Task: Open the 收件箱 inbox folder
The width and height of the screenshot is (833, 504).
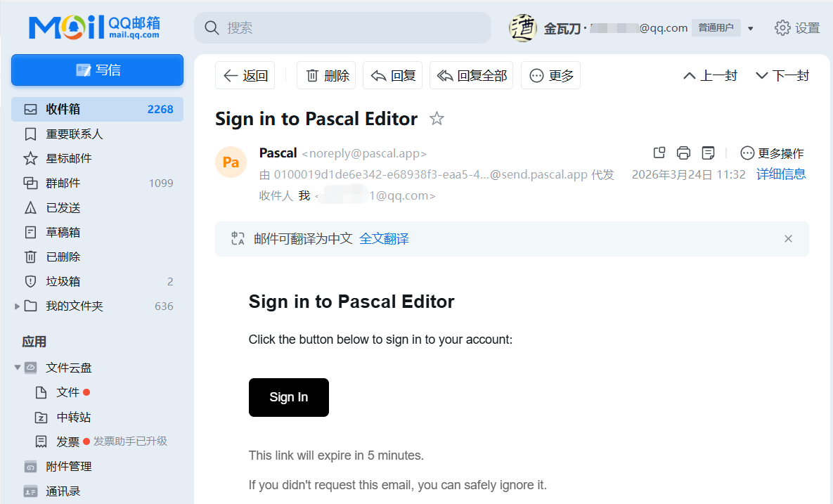Action: (x=63, y=110)
